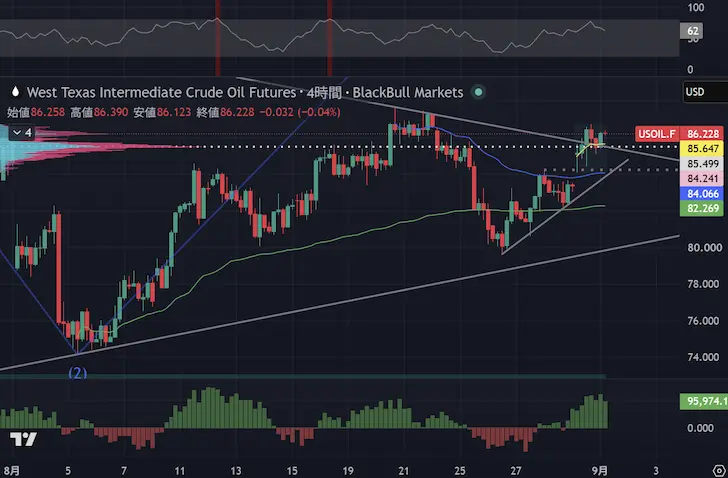Click the volume profile histogram
Image resolution: width=728 pixels, height=478 pixels.
70,148
